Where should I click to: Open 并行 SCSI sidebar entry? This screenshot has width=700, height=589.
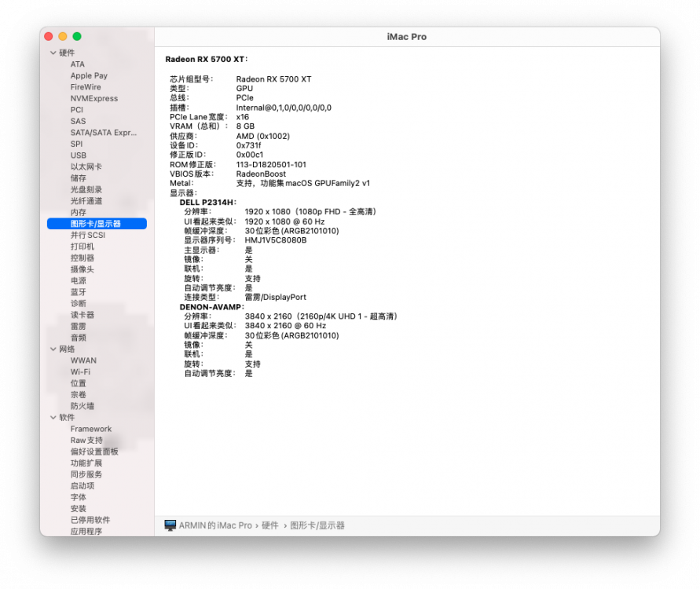coord(88,235)
